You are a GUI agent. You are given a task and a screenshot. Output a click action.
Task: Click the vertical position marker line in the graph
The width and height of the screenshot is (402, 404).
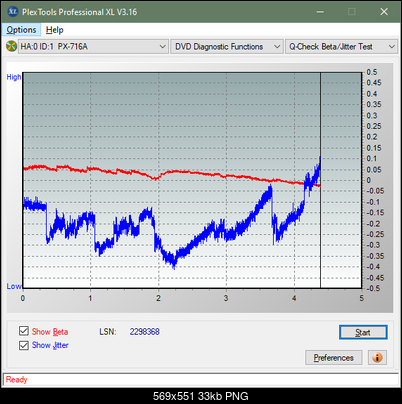point(320,180)
